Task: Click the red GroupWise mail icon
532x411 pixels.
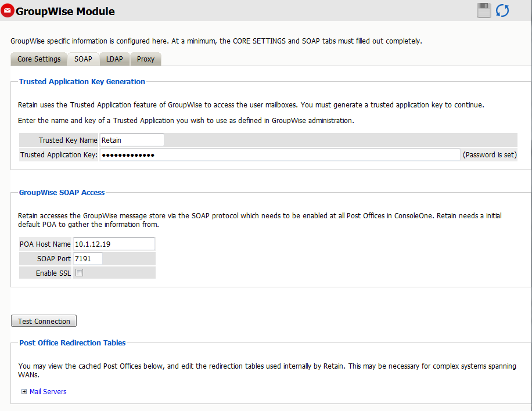Action: (8, 11)
